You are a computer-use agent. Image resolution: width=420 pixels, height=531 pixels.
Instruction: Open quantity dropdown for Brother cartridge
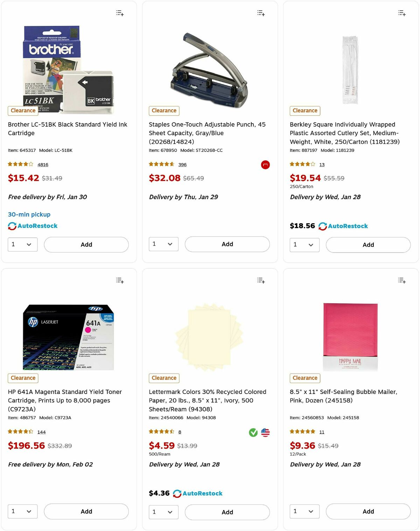tap(22, 245)
